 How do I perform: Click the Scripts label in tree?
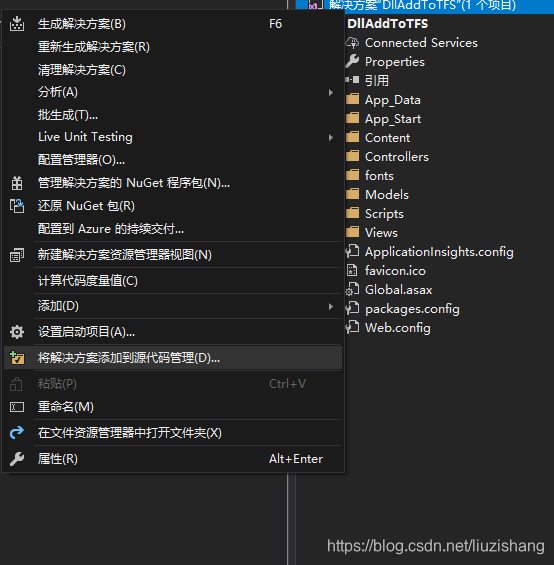(384, 214)
